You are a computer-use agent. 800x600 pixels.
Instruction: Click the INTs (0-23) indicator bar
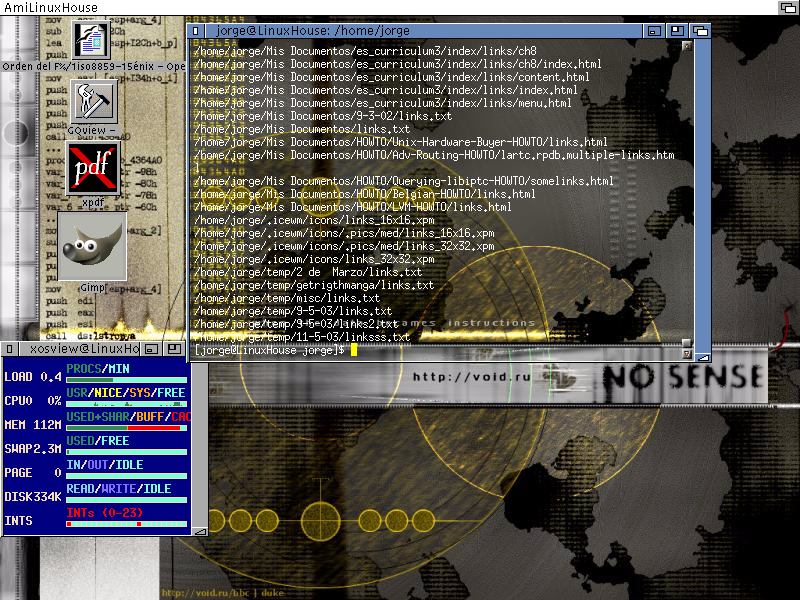(127, 523)
